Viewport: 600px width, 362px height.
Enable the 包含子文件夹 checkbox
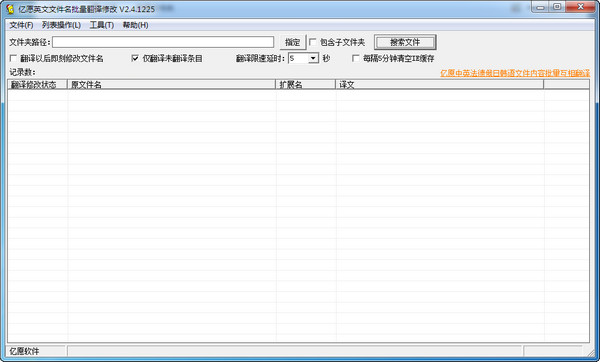pos(313,42)
